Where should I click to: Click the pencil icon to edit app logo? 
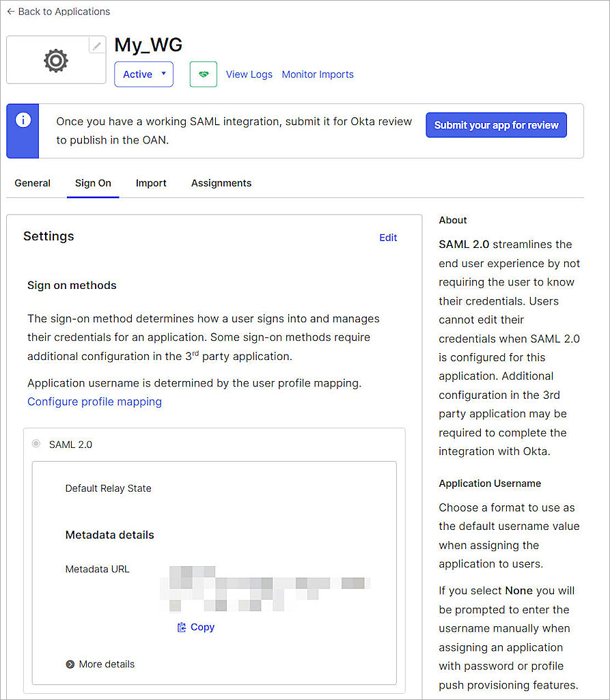point(97,44)
